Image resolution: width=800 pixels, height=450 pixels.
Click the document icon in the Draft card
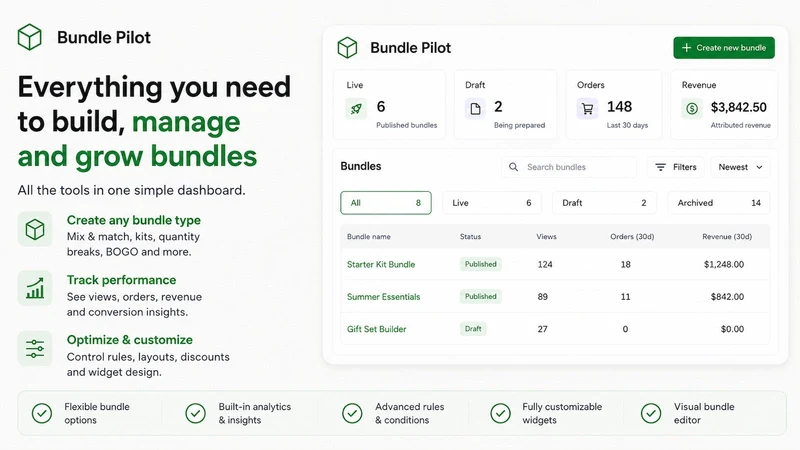click(x=475, y=109)
